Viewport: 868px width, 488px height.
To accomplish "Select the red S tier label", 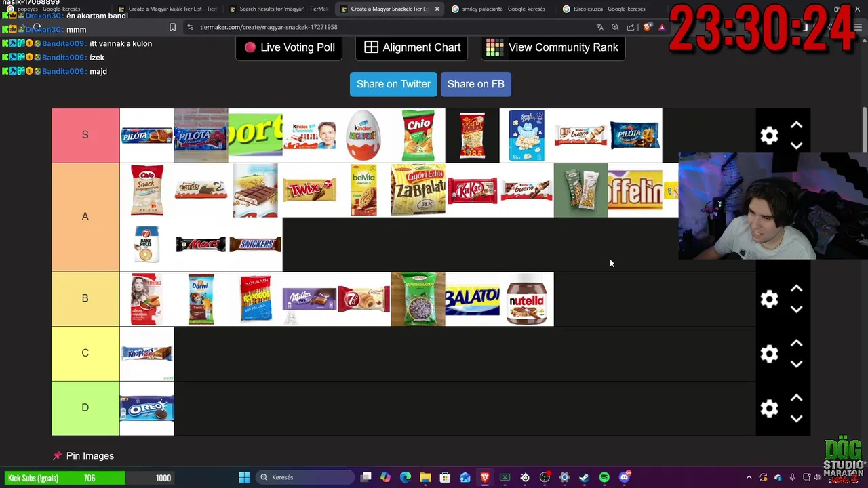I will [85, 135].
